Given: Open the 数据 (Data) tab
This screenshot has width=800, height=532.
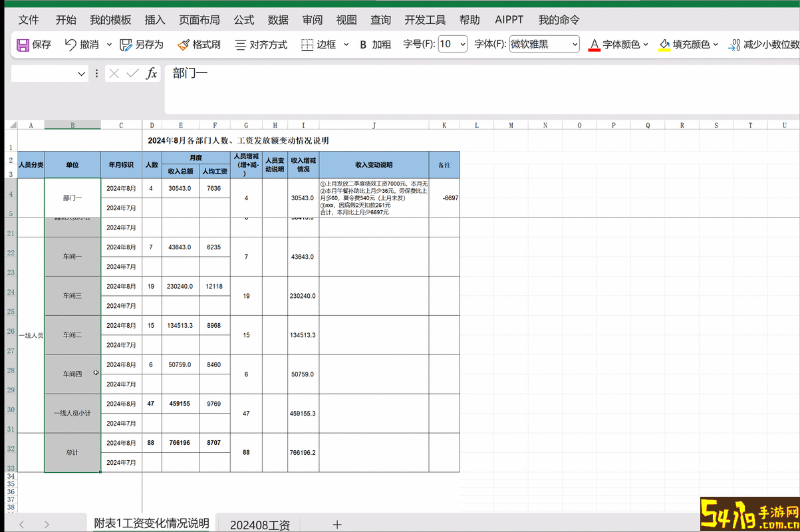Looking at the screenshot, I should click(x=279, y=20).
